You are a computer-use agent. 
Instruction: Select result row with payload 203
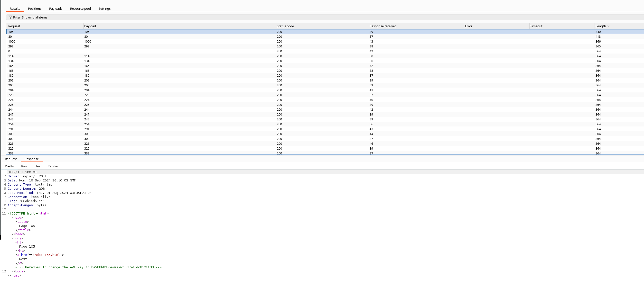[x=325, y=85]
